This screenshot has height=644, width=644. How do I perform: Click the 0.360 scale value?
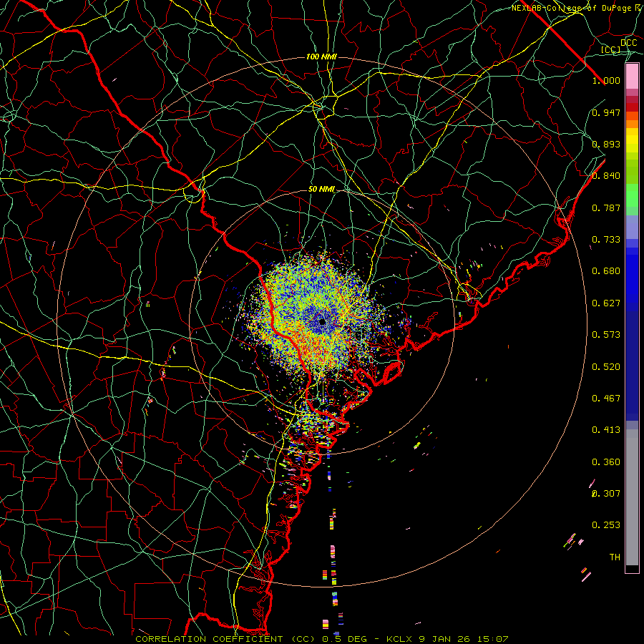(x=606, y=462)
